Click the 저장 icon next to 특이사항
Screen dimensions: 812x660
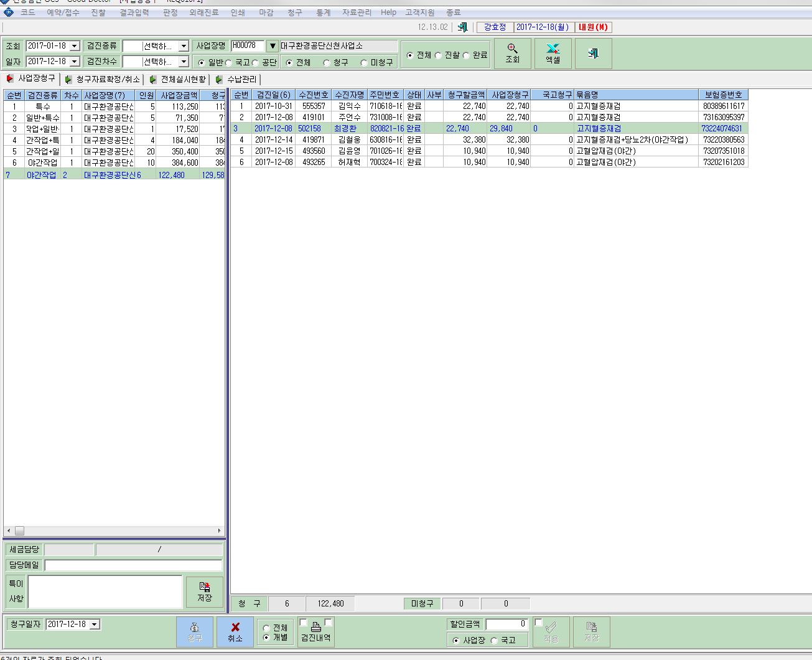204,592
